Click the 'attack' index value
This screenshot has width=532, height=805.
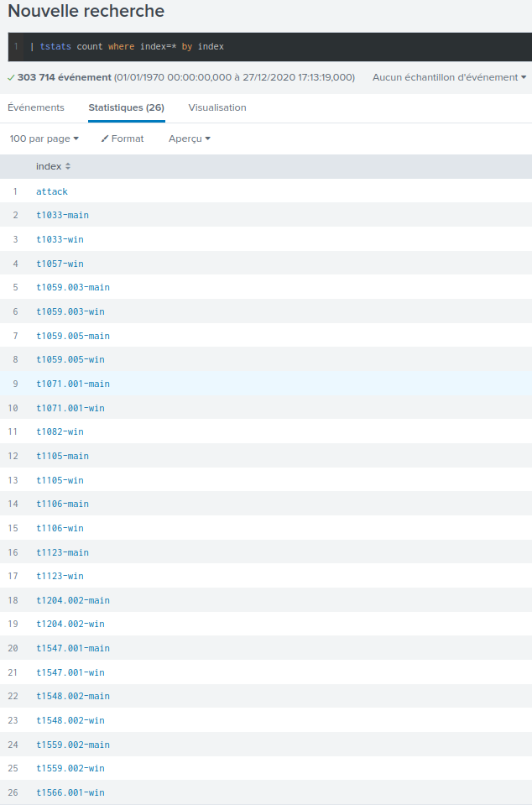[x=52, y=191]
